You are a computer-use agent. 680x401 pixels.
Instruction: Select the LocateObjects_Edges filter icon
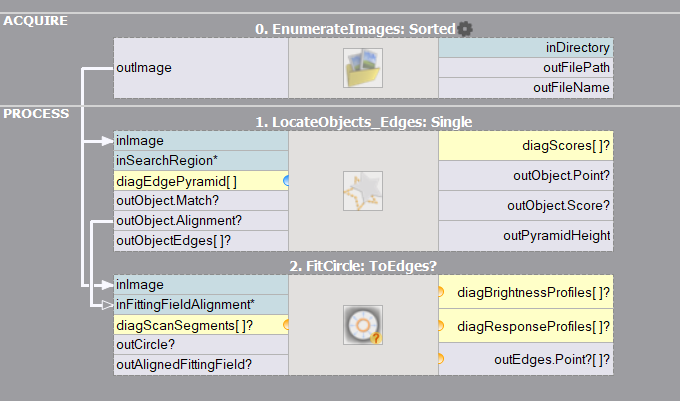[x=363, y=190]
